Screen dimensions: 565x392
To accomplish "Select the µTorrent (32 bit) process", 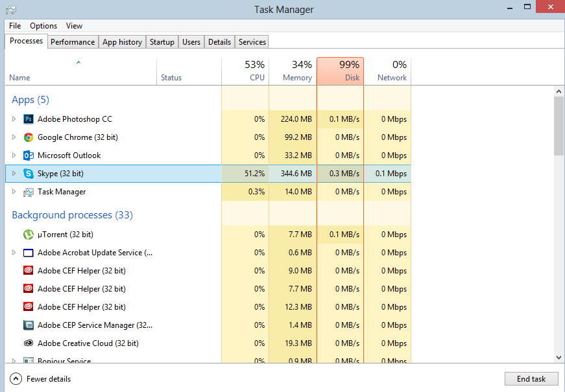I will point(208,235).
